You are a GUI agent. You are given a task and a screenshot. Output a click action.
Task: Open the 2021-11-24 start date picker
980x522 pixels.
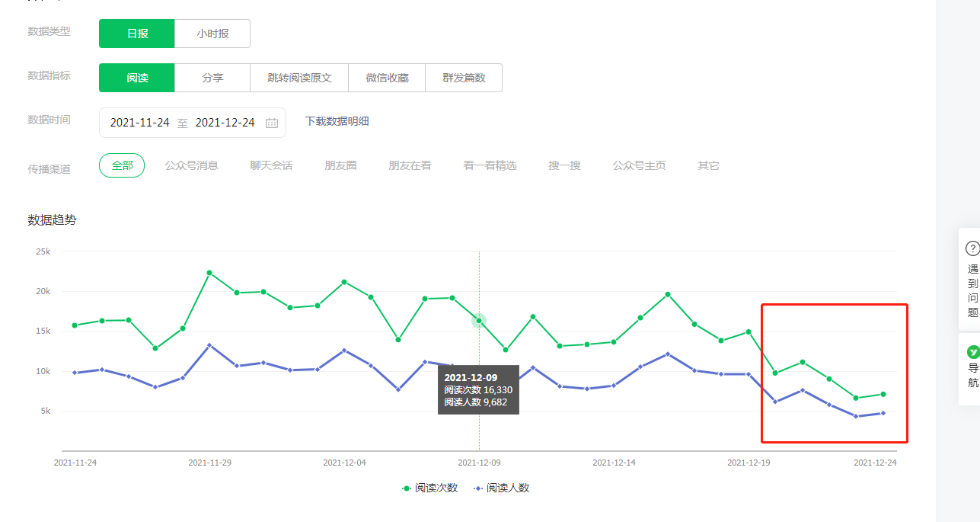pyautogui.click(x=139, y=123)
